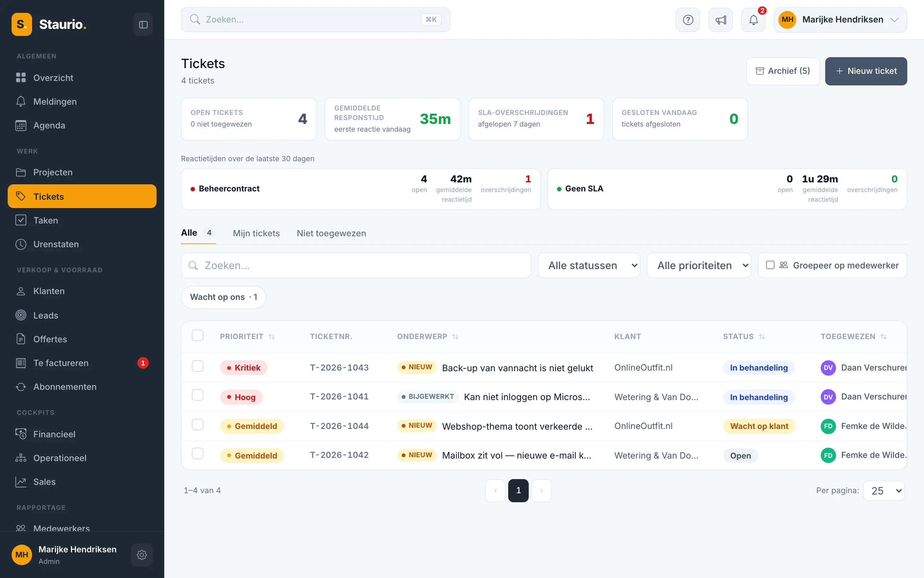
Task: Select checkbox for ticket T-2026-1041
Action: point(197,395)
